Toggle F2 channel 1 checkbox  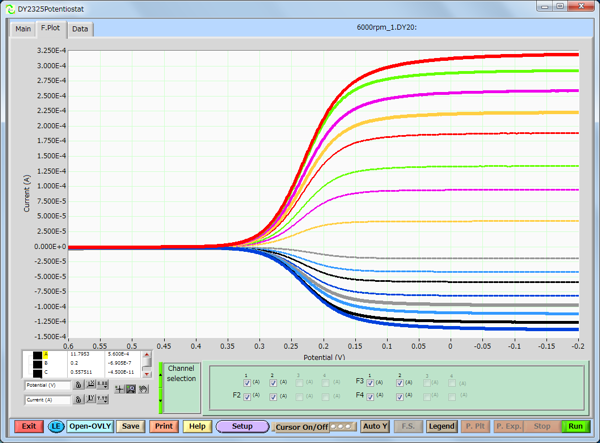247,397
